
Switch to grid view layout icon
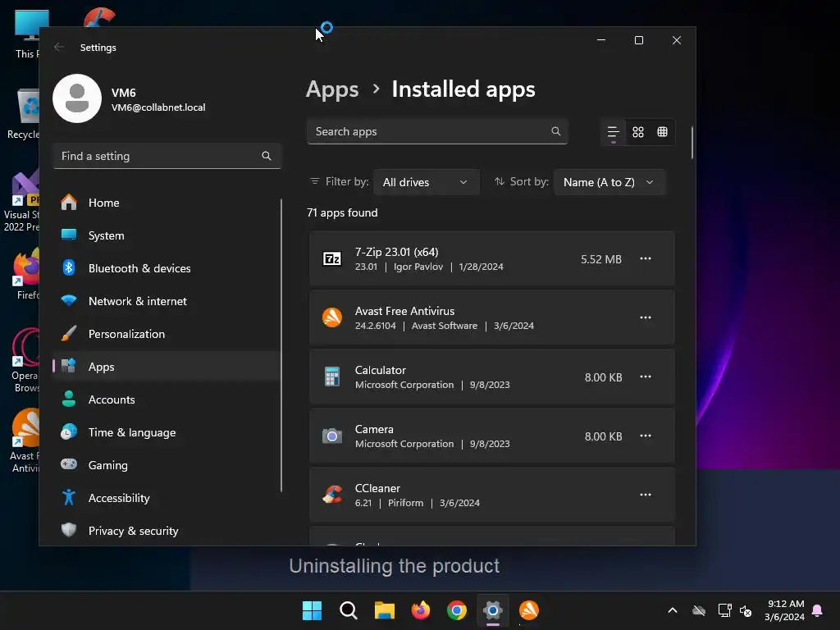coord(638,132)
